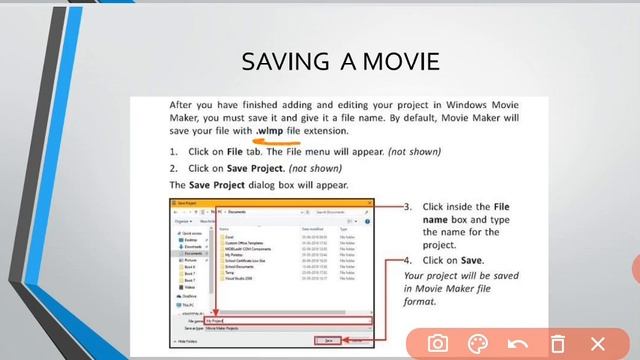Click the bold 'Save Project.' in step 2
The height and width of the screenshot is (360, 640).
coord(256,169)
